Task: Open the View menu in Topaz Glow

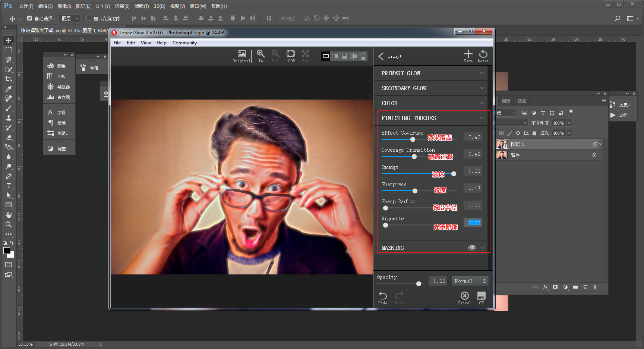Action: click(x=146, y=43)
